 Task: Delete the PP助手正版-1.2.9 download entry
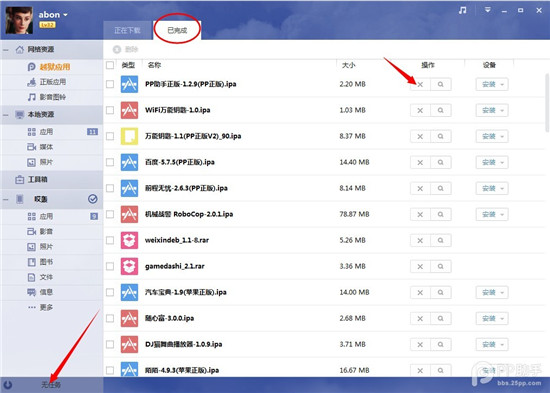click(x=420, y=84)
